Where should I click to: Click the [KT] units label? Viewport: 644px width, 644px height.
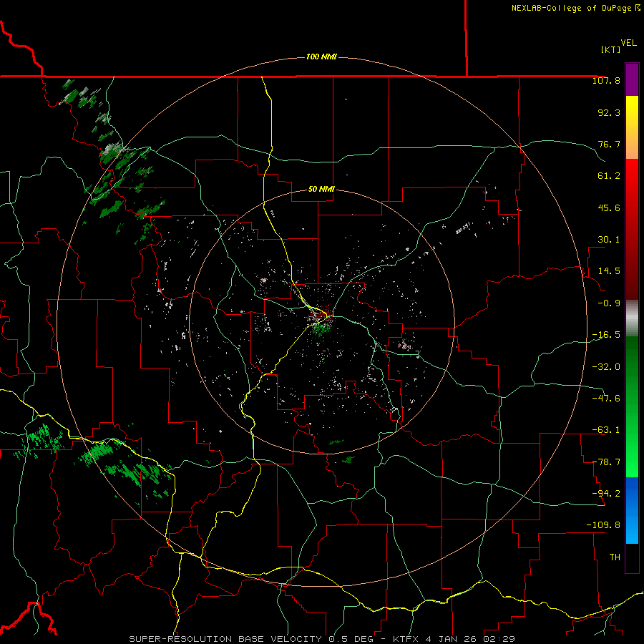tap(611, 49)
